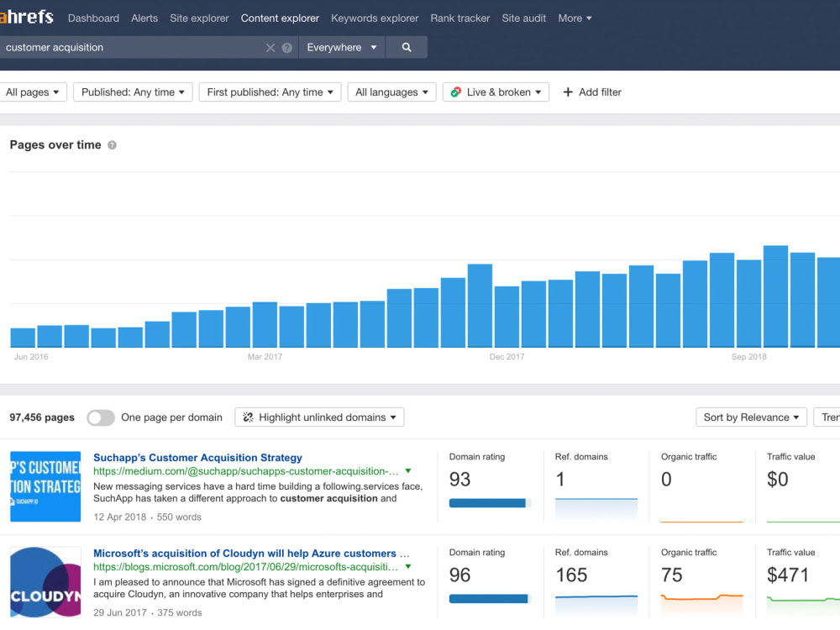Image resolution: width=840 pixels, height=630 pixels.
Task: Click the plus icon for Add filter
Action: [x=568, y=92]
